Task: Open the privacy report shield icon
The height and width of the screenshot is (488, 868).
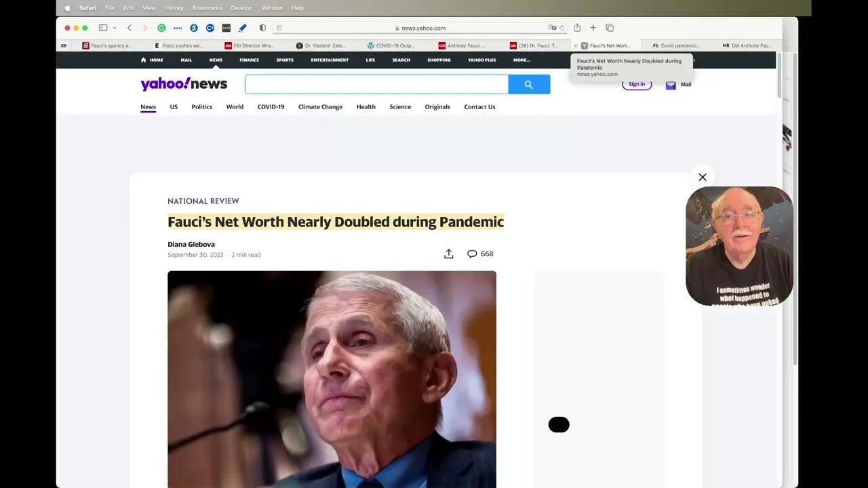Action: click(x=263, y=28)
